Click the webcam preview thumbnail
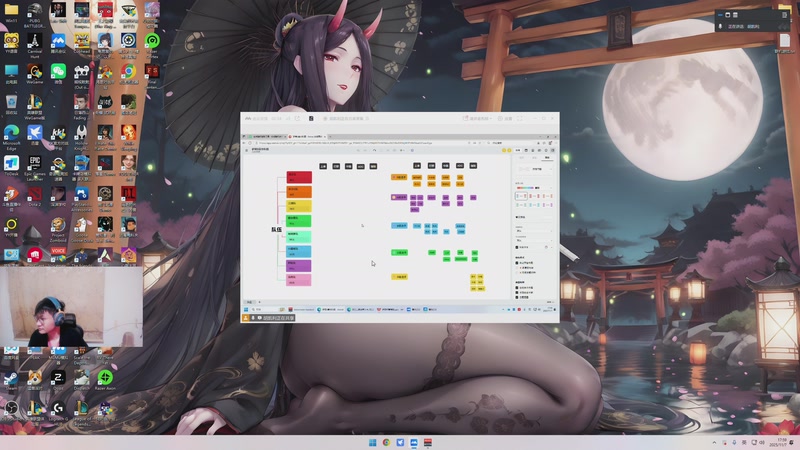This screenshot has width=800, height=450. (x=71, y=307)
